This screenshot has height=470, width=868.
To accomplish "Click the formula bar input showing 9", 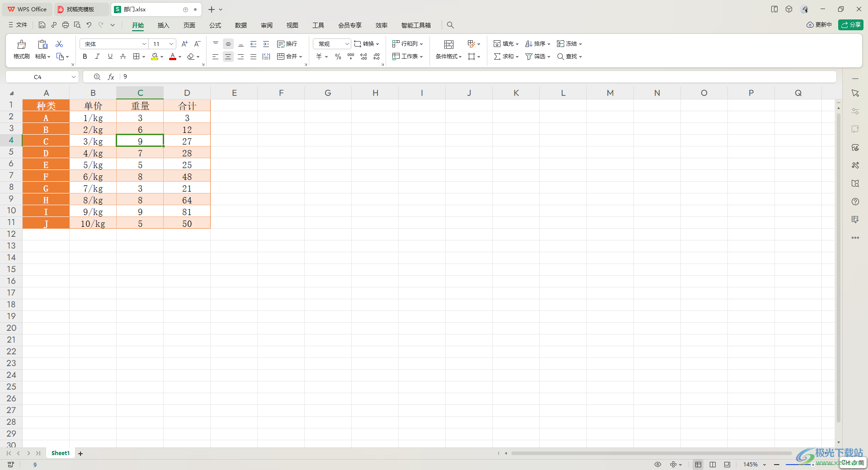I will tap(478, 77).
